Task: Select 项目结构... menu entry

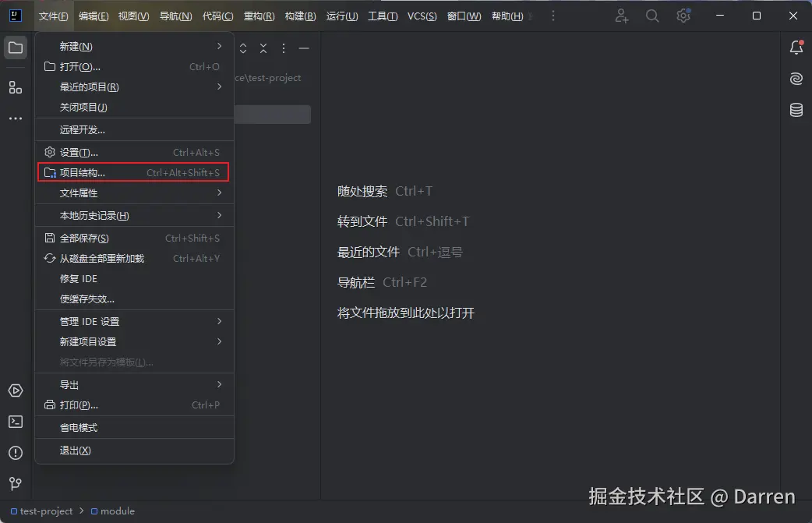Action: pos(135,172)
